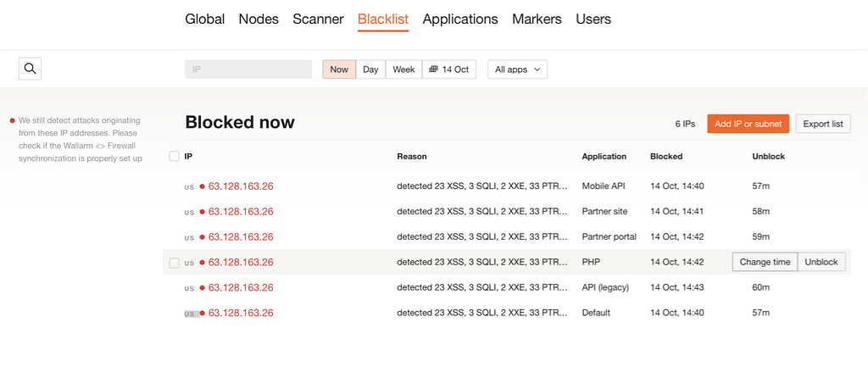Click the calendar icon beside 14 Oct

point(433,69)
